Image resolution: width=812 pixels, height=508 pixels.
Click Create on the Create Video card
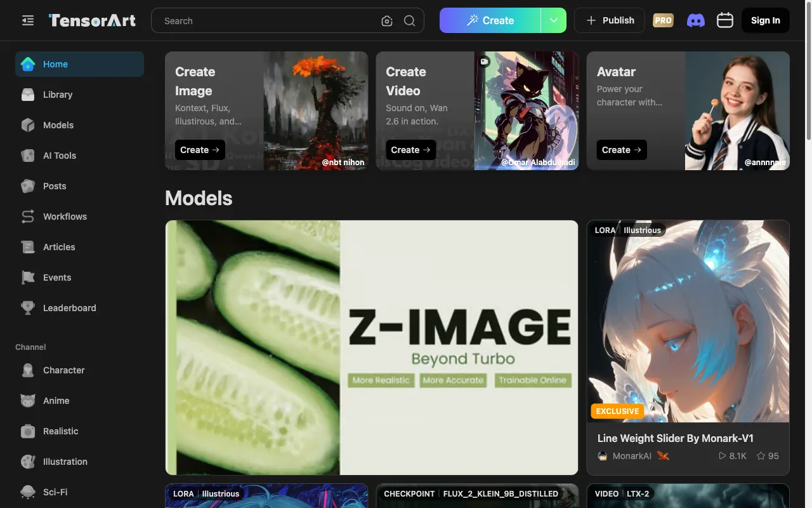(x=410, y=150)
